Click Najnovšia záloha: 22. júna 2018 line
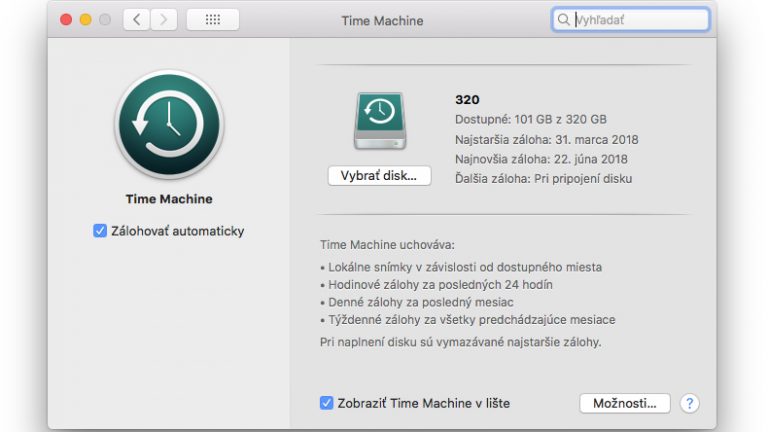768x432 pixels. 541,159
